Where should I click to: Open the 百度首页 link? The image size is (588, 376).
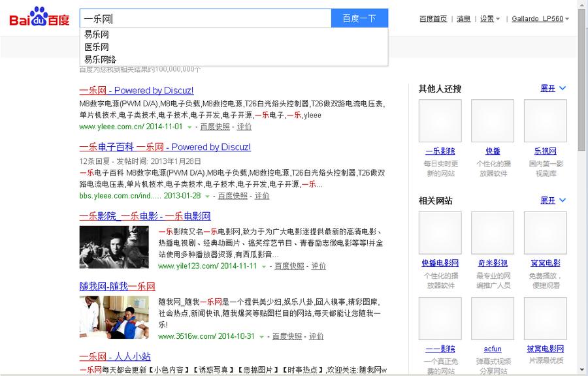point(433,19)
